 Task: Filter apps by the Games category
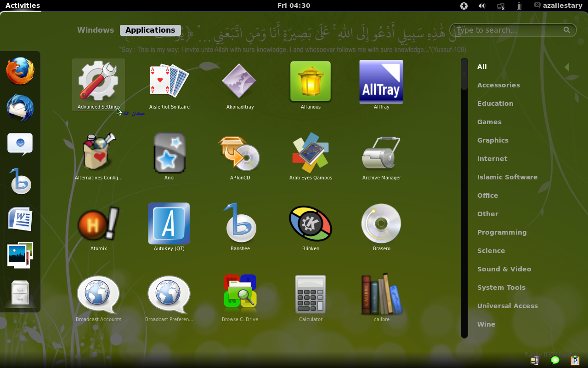tap(489, 121)
